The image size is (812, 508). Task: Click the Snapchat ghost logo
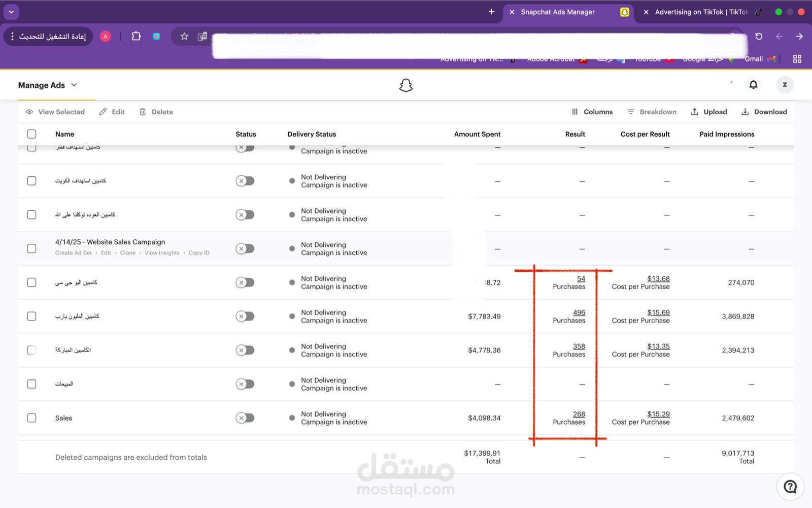click(x=406, y=85)
